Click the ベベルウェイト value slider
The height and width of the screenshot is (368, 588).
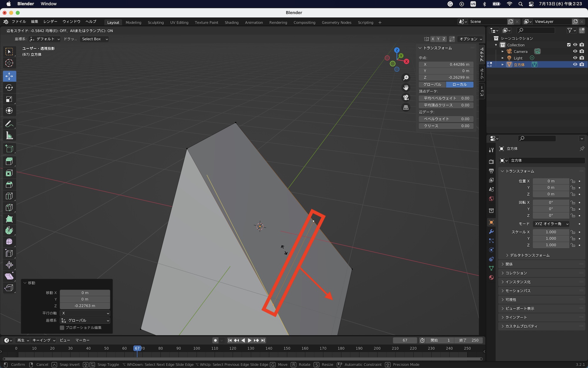pyautogui.click(x=446, y=119)
